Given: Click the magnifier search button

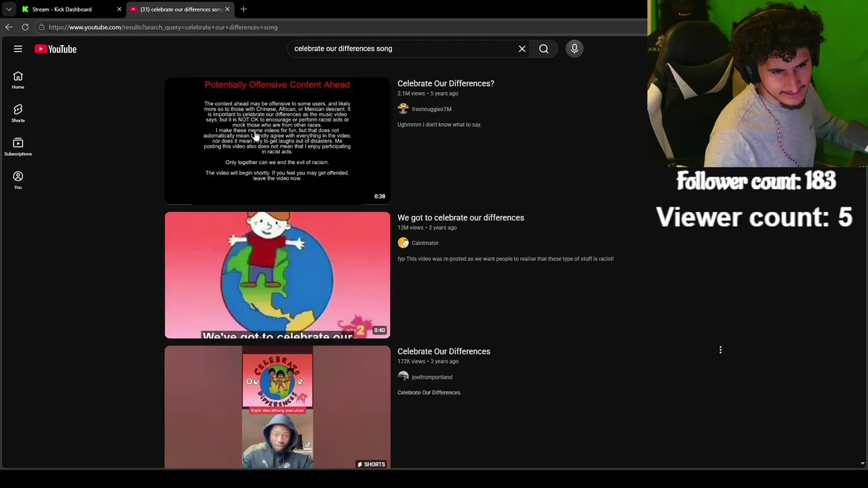Looking at the screenshot, I should 544,49.
